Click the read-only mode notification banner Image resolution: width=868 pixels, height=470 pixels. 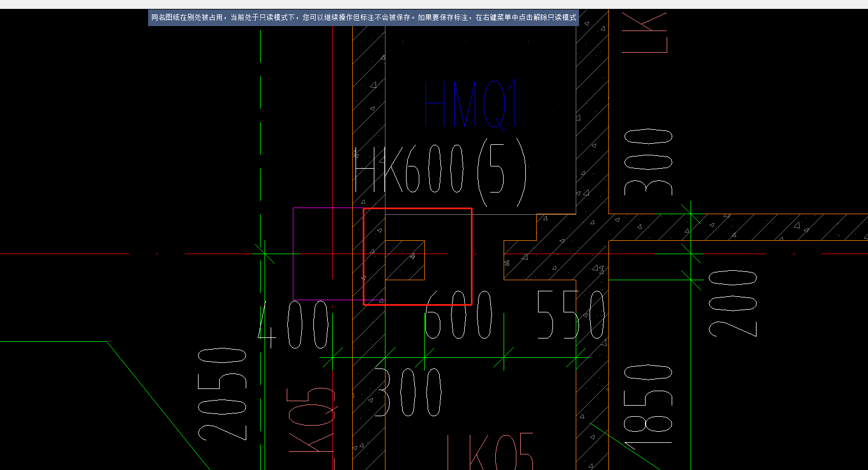tap(363, 18)
